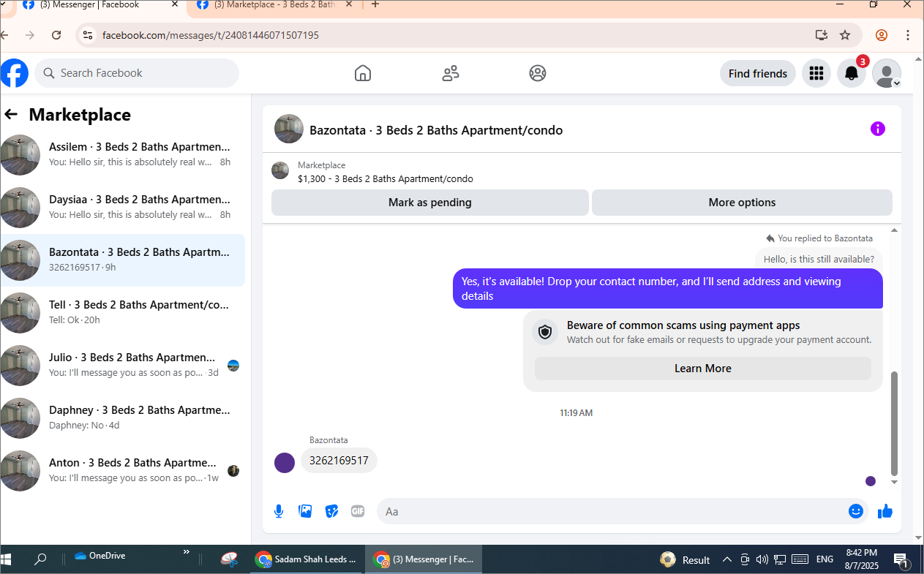The image size is (924, 574).
Task: Click the Find friends button
Action: click(x=758, y=73)
